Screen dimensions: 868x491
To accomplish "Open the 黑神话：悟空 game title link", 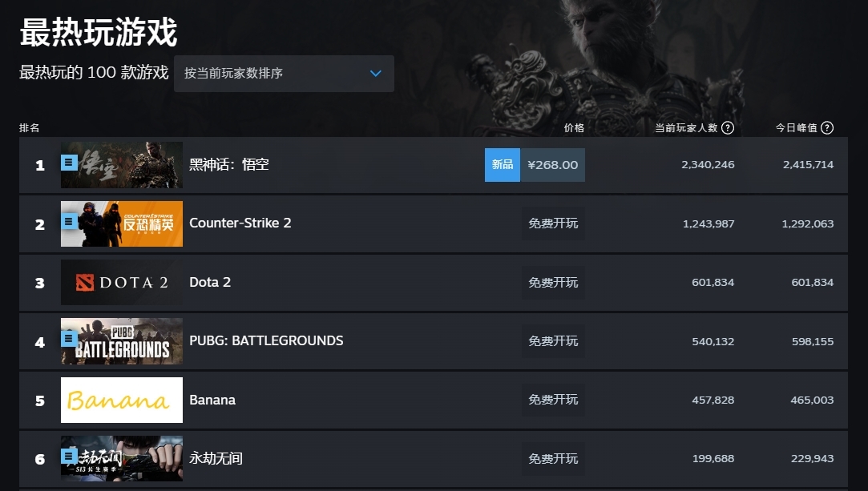I will 229,165.
